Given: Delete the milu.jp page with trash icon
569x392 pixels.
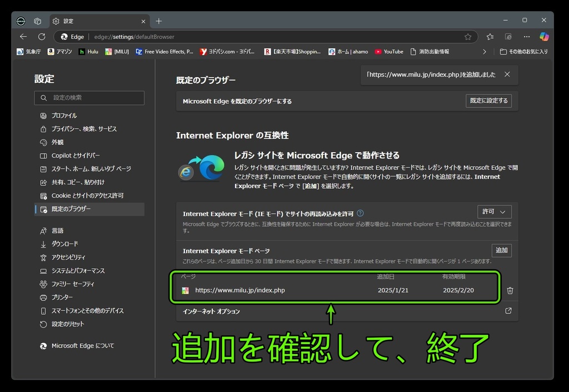Looking at the screenshot, I should click(510, 290).
